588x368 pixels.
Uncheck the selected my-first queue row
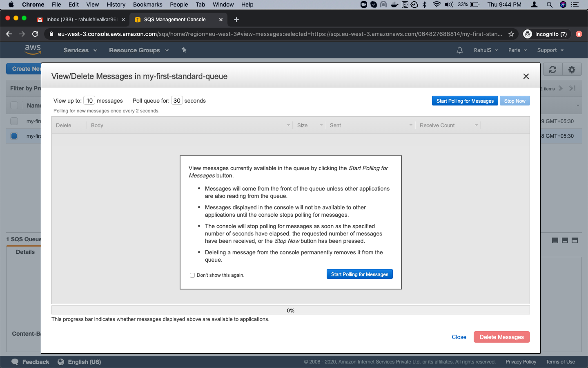(14, 136)
